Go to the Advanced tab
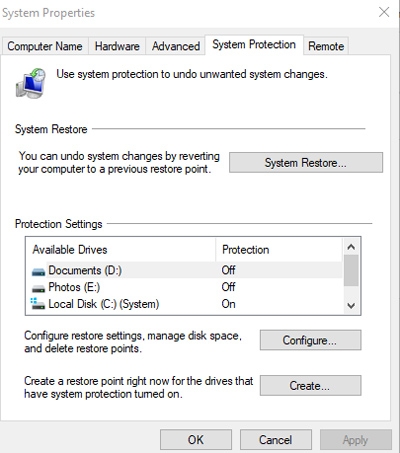Viewport: 400px width, 453px height. click(x=176, y=46)
